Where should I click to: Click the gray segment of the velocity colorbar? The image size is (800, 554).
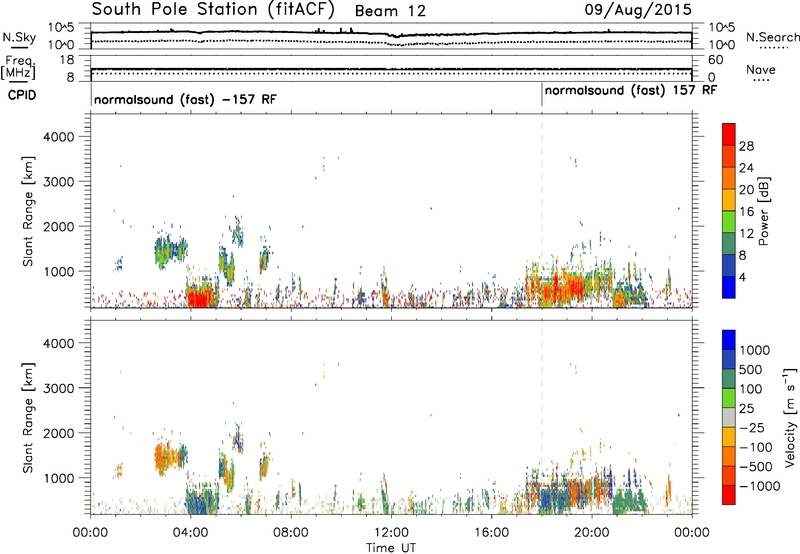pyautogui.click(x=729, y=418)
